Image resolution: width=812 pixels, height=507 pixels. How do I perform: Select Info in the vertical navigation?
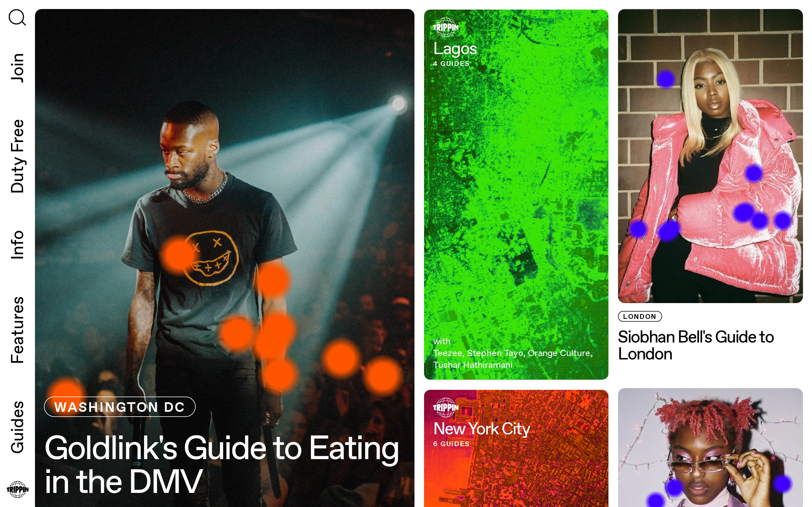coord(17,244)
